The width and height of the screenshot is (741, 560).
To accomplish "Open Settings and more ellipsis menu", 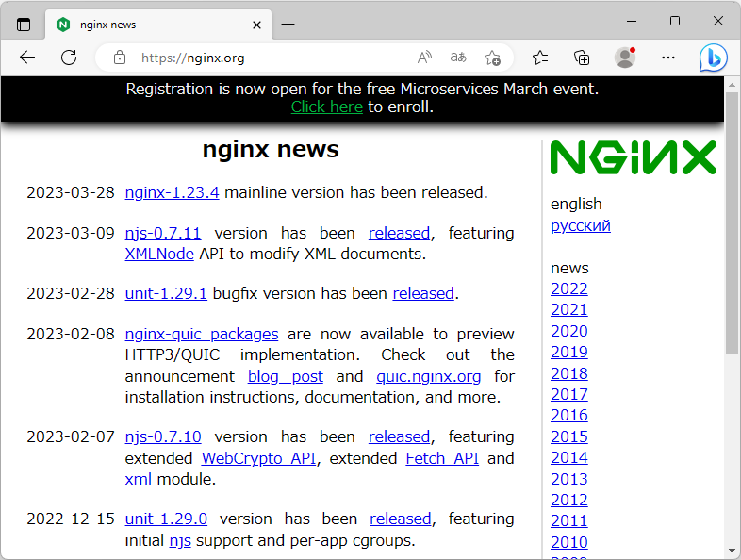I will click(668, 58).
